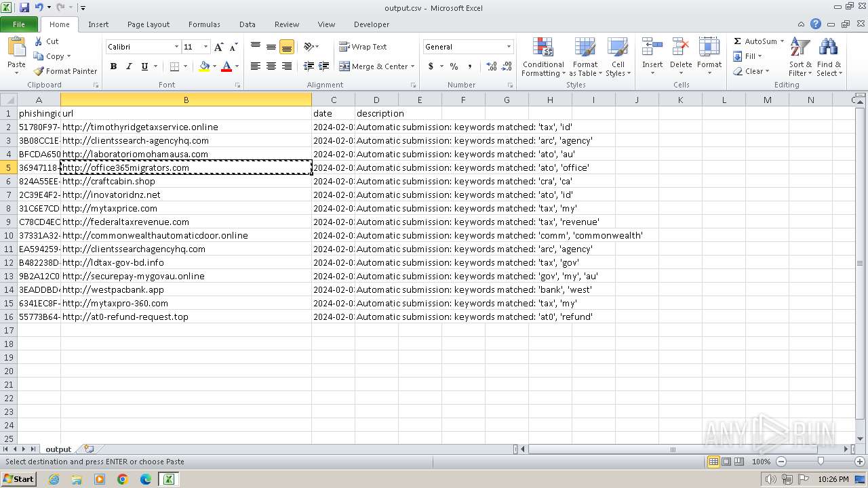Open the Font Color dropdown arrow
The width and height of the screenshot is (868, 488).
click(x=237, y=66)
